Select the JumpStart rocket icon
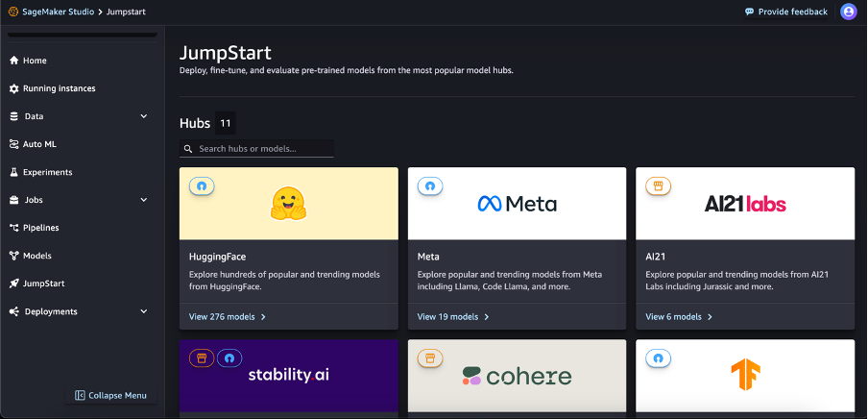Image resolution: width=868 pixels, height=419 pixels. pyautogui.click(x=14, y=283)
